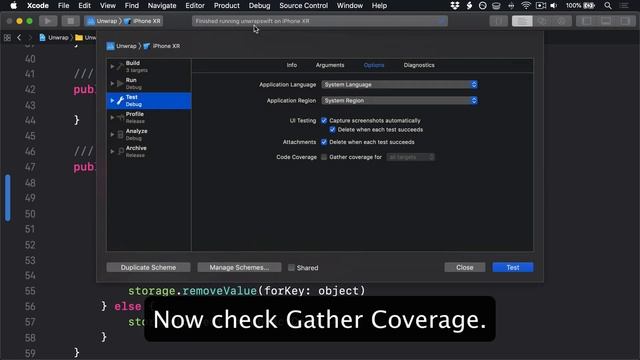This screenshot has height=360, width=640.
Task: Toggle the navigator panel button
Action: click(x=586, y=21)
